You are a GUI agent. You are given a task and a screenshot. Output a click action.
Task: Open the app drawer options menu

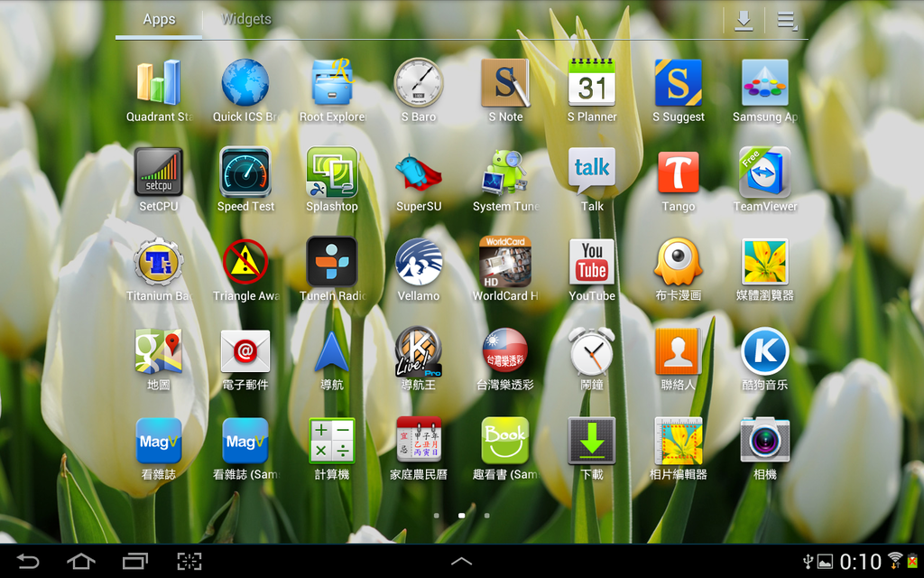[x=787, y=21]
